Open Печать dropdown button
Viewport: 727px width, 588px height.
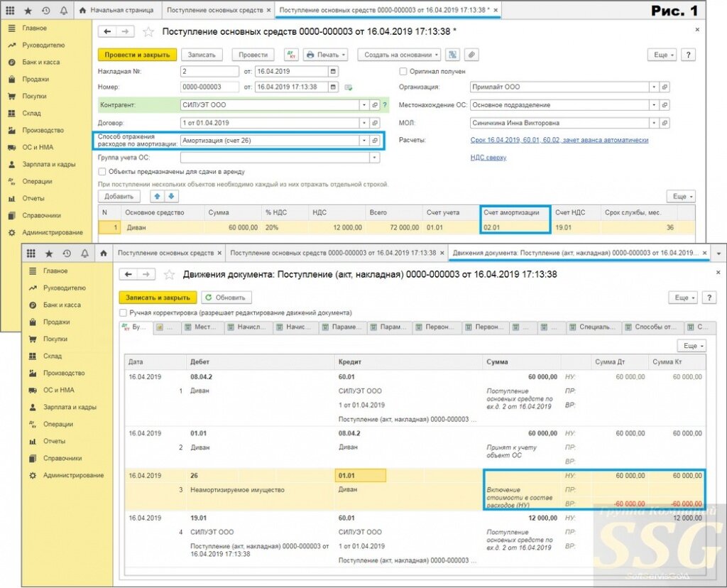tap(327, 55)
